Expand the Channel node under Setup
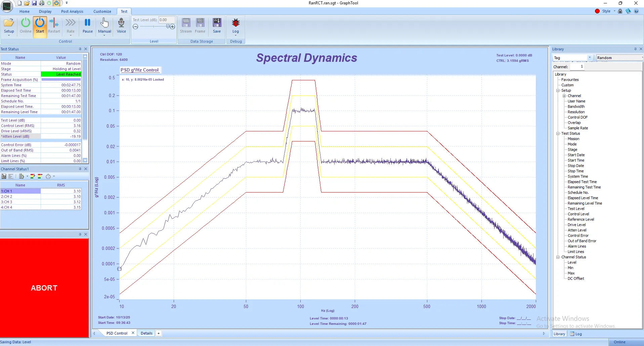Image resolution: width=644 pixels, height=346 pixels. point(564,96)
